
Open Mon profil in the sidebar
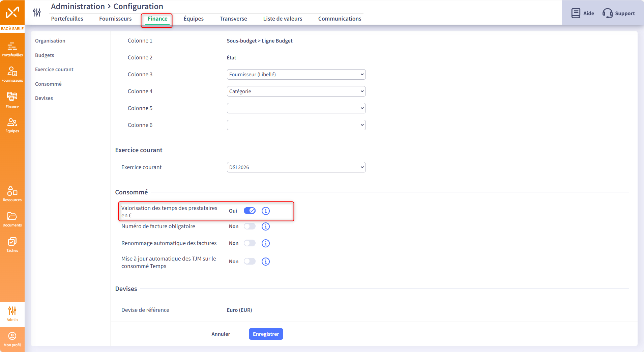tap(12, 339)
